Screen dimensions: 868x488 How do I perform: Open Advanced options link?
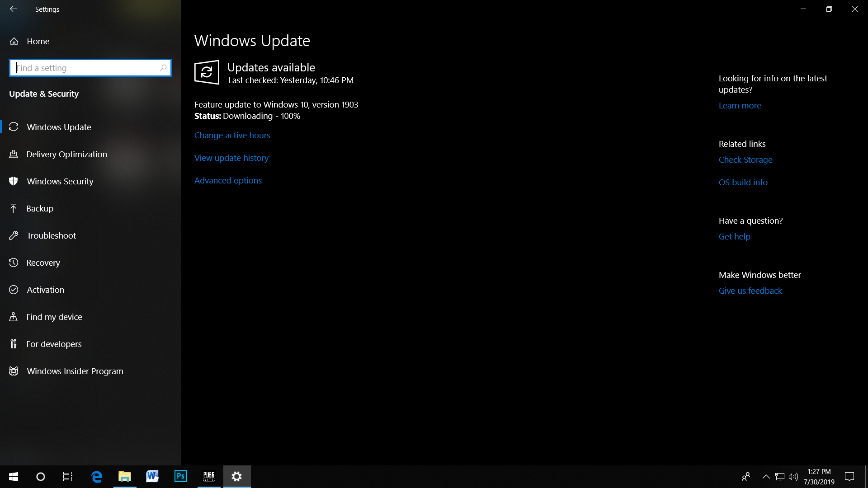228,180
